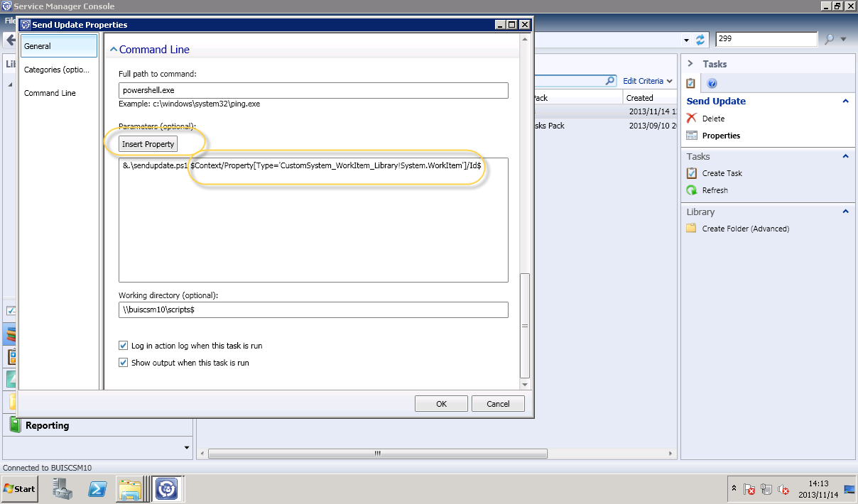Click the blue help question mark icon
This screenshot has width=858, height=504.
click(x=712, y=84)
